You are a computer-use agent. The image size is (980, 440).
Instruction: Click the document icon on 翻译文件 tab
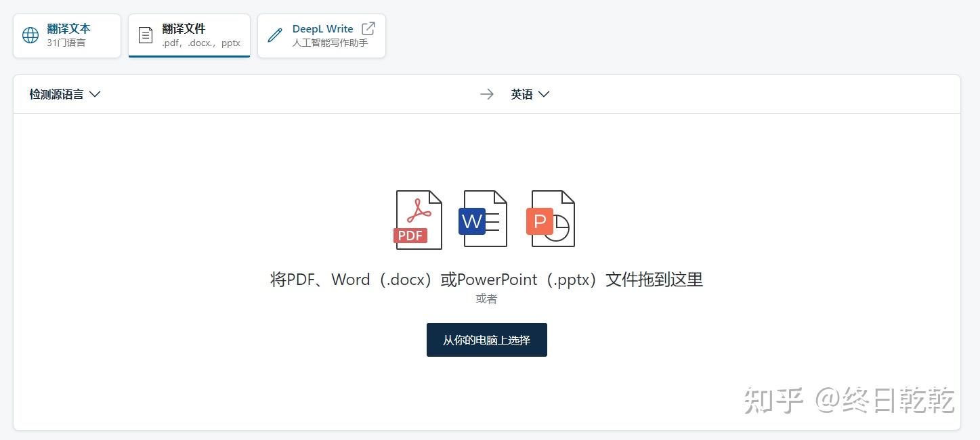click(146, 35)
